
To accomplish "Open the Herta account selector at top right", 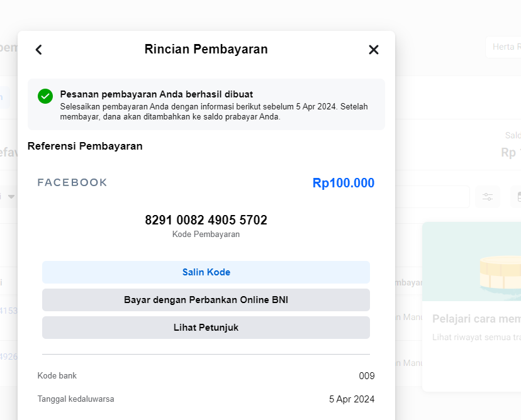I will (503, 47).
